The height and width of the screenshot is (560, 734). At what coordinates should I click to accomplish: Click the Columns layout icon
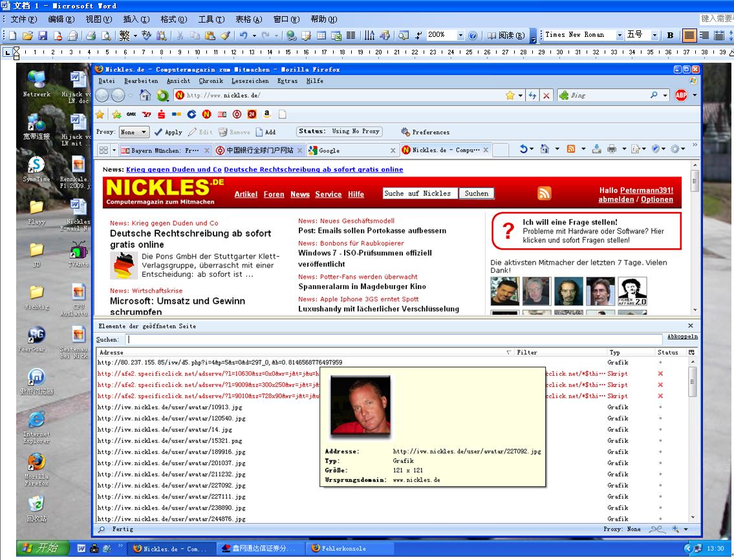(351, 36)
